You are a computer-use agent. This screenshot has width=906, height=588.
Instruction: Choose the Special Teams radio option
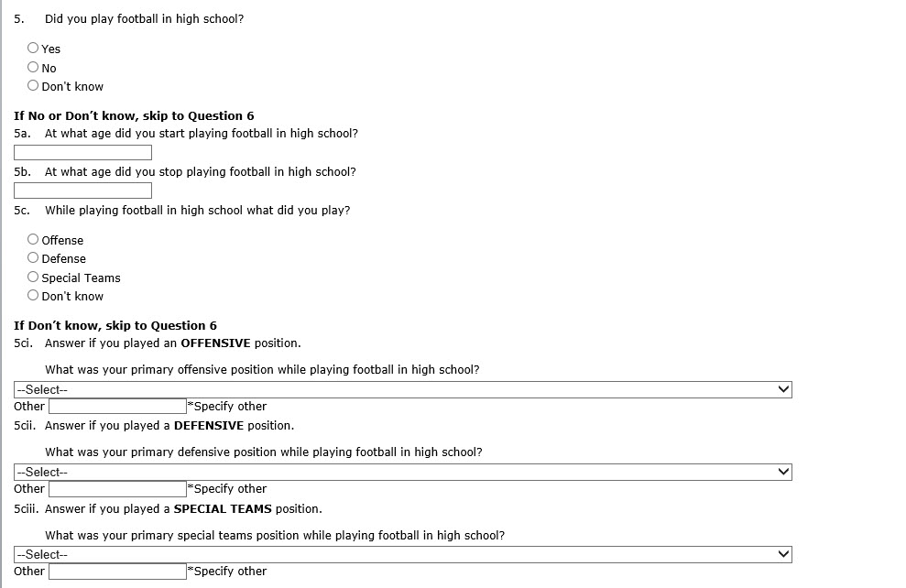pos(34,278)
